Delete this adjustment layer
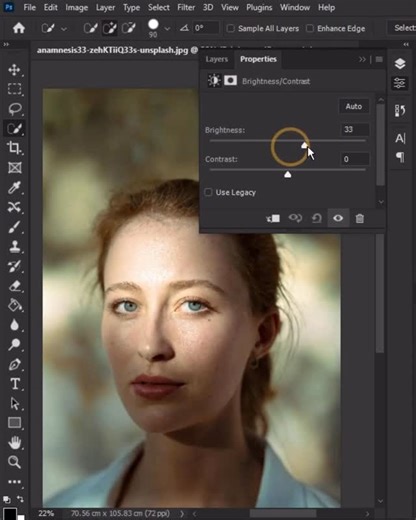The height and width of the screenshot is (520, 416). click(x=360, y=219)
